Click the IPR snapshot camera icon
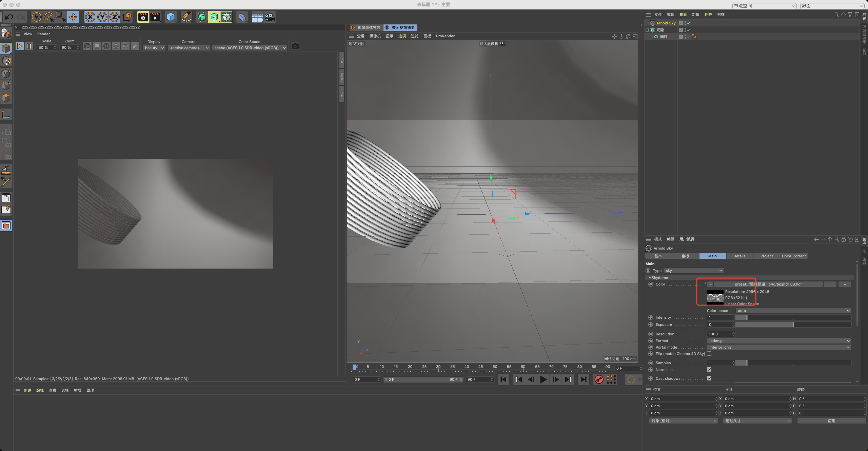The image size is (868, 451). click(295, 46)
